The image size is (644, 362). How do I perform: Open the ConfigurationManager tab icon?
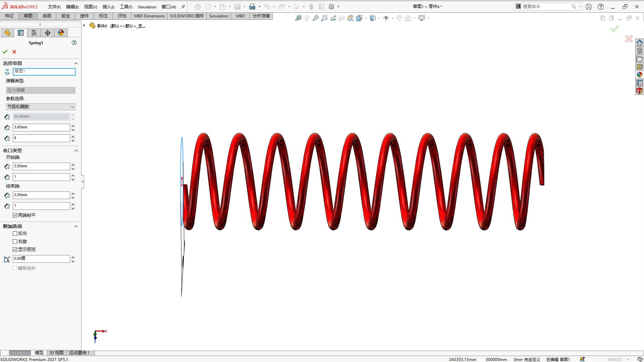(x=34, y=33)
